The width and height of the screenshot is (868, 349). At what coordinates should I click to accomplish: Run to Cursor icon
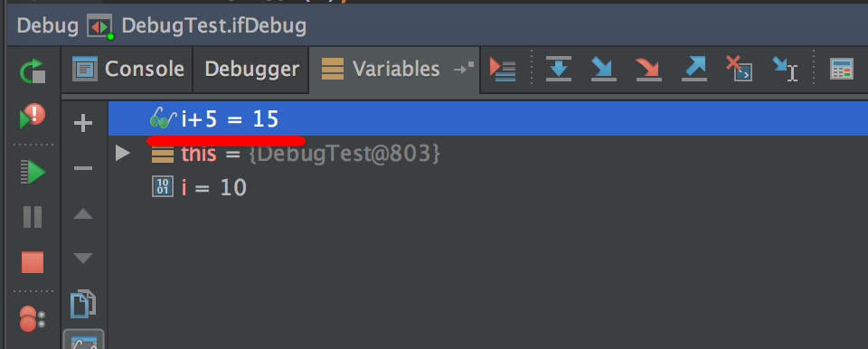[785, 69]
